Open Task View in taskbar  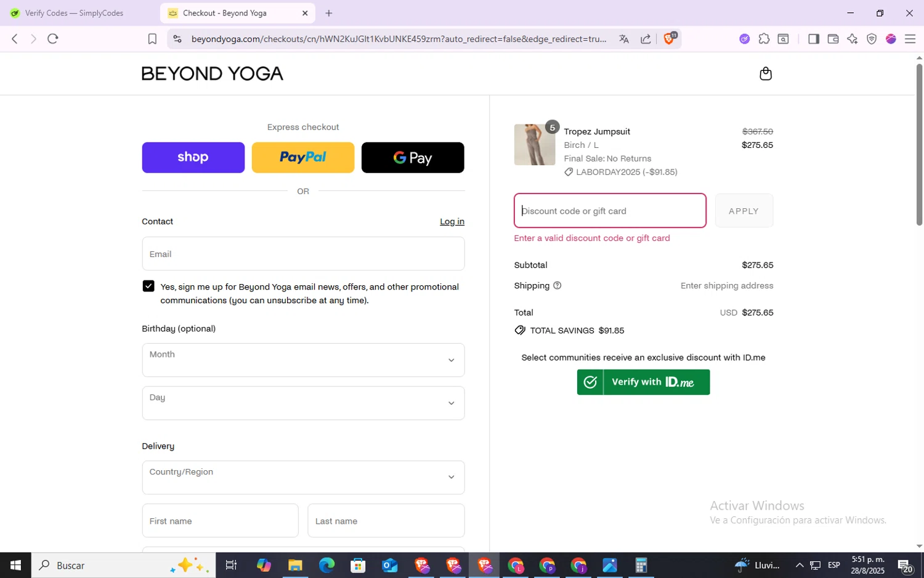pyautogui.click(x=231, y=565)
